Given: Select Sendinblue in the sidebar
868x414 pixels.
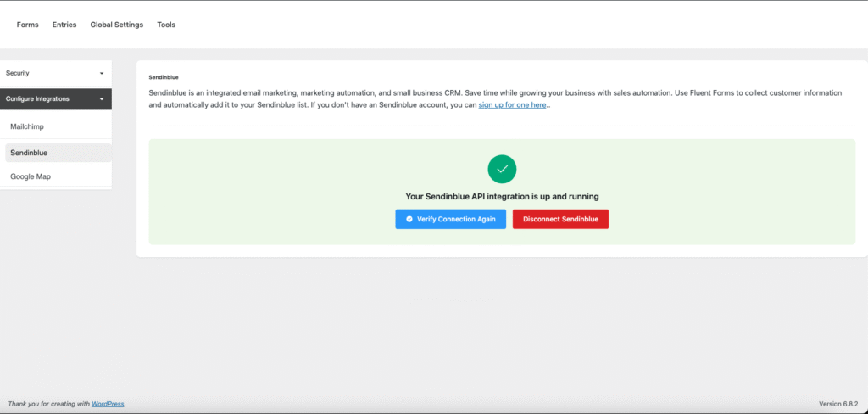Looking at the screenshot, I should (x=29, y=153).
